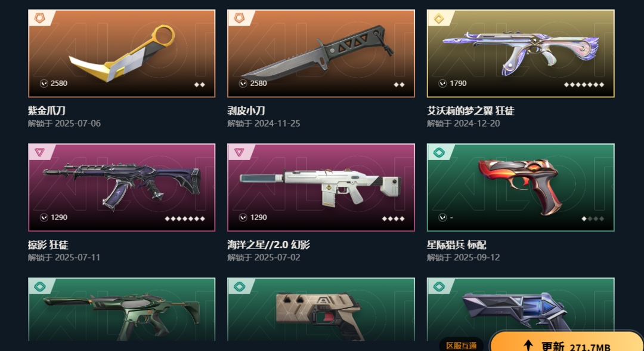The image size is (644, 351).
Task: Click the pink triangle badge on 掠影 狂徒
Action: [39, 152]
